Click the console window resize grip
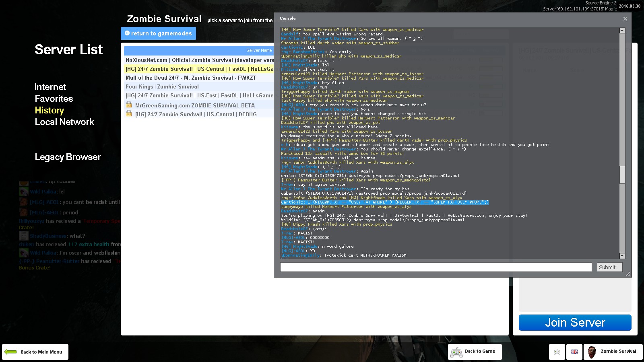 pos(628,274)
